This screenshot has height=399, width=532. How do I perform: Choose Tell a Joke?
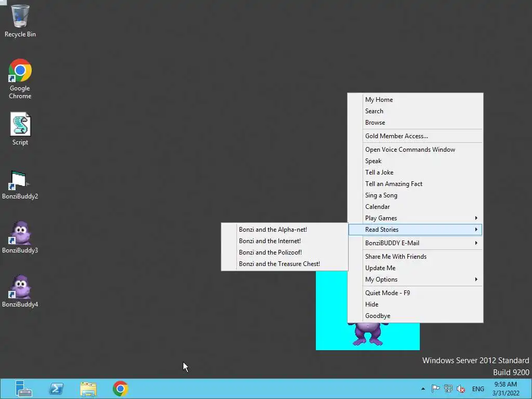(x=415, y=172)
